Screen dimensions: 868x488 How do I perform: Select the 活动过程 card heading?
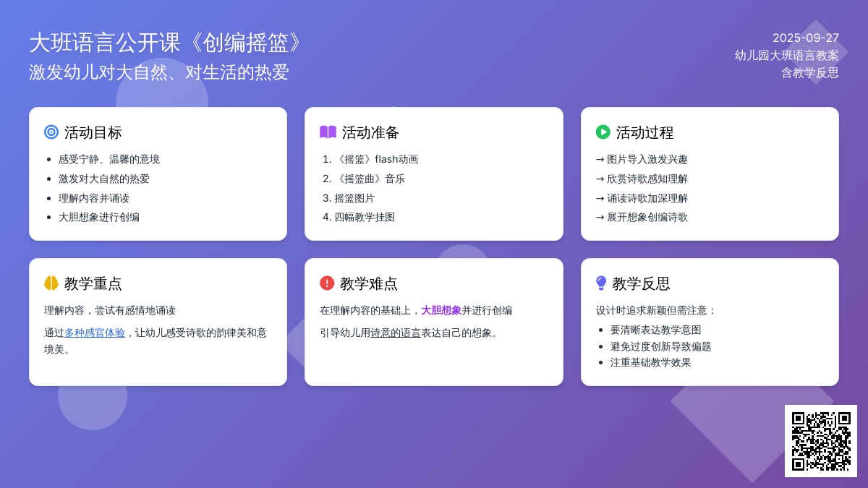[644, 132]
